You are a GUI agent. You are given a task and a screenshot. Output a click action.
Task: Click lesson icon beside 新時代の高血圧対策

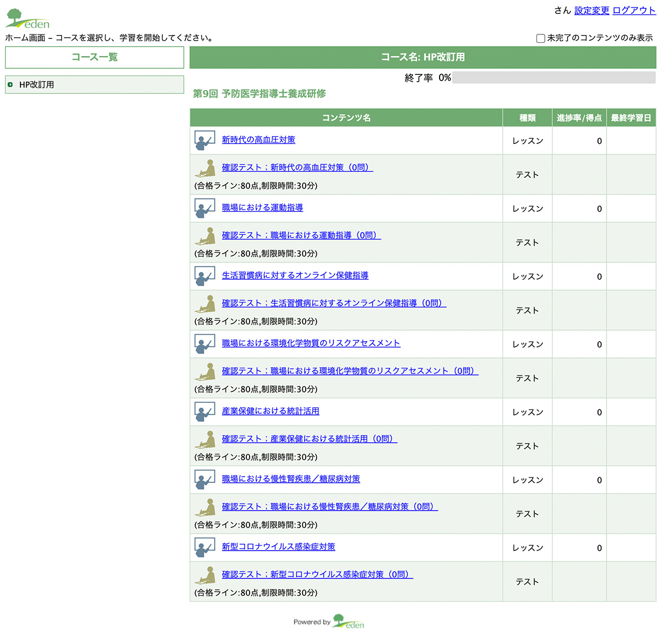tap(205, 140)
